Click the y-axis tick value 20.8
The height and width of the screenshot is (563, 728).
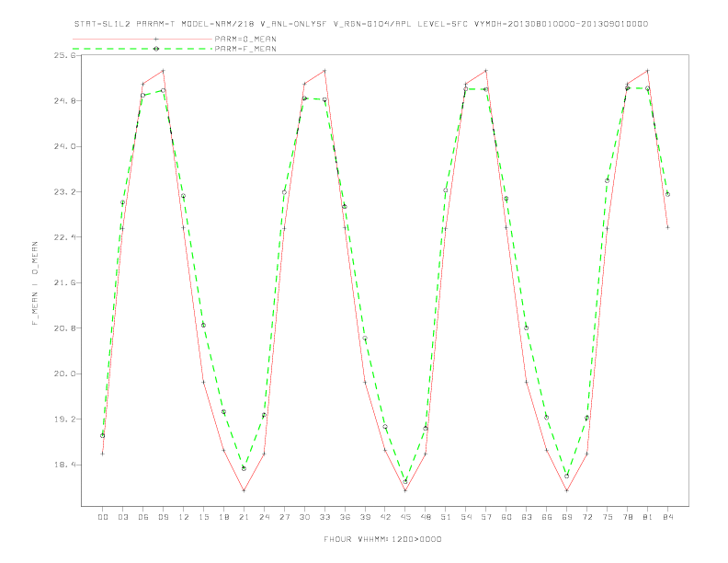tap(65, 328)
